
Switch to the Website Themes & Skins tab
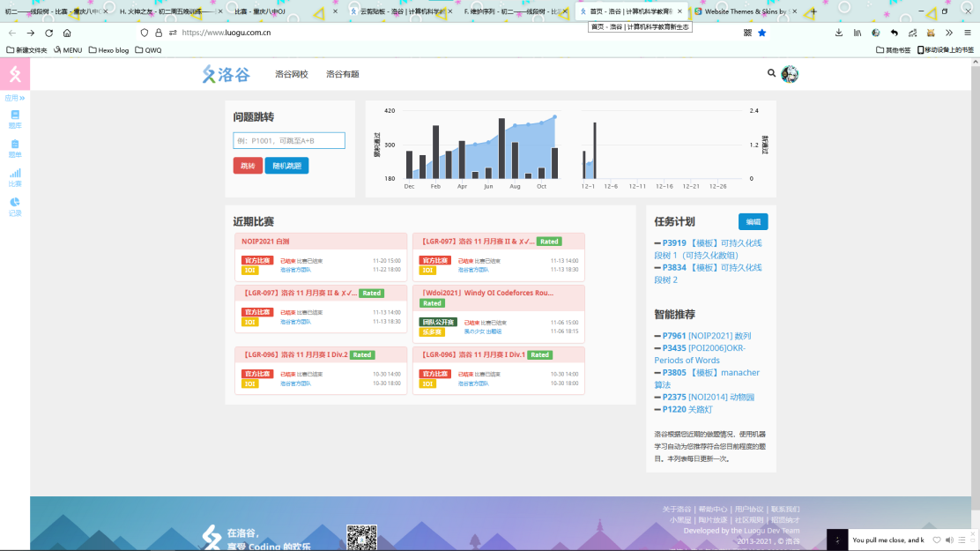745,11
